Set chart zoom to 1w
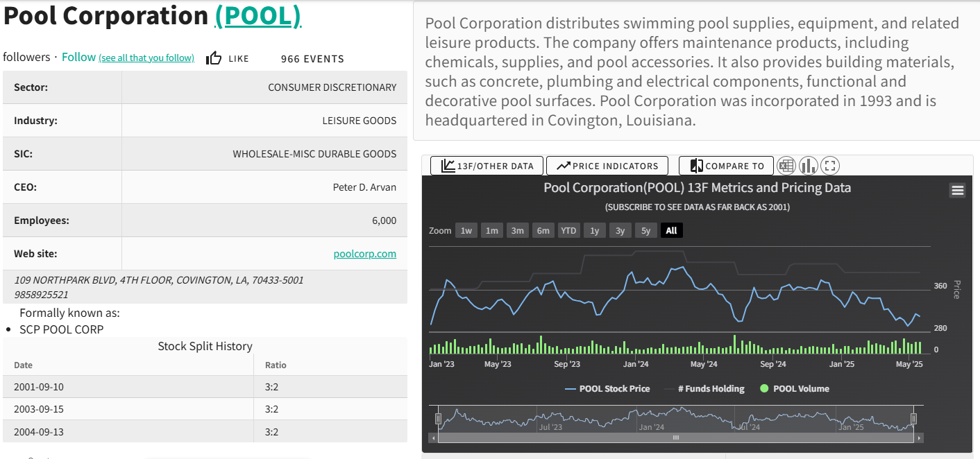Viewport: 980px width, 459px height. point(466,231)
